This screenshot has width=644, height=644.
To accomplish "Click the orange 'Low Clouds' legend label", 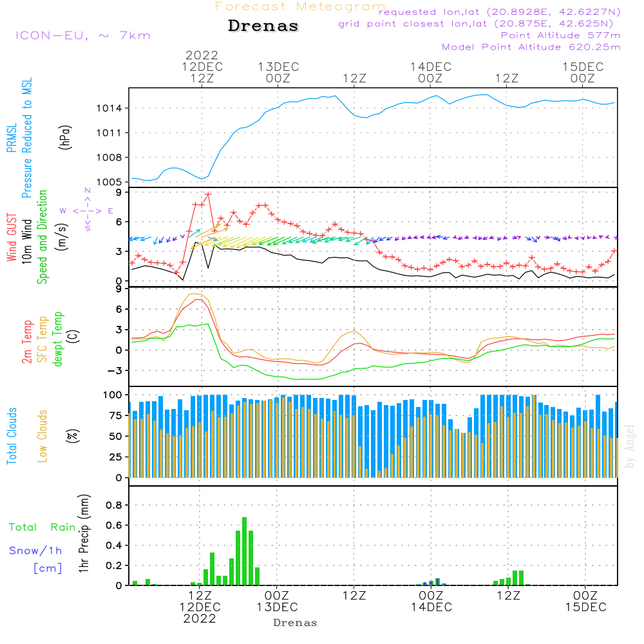I will click(x=43, y=436).
